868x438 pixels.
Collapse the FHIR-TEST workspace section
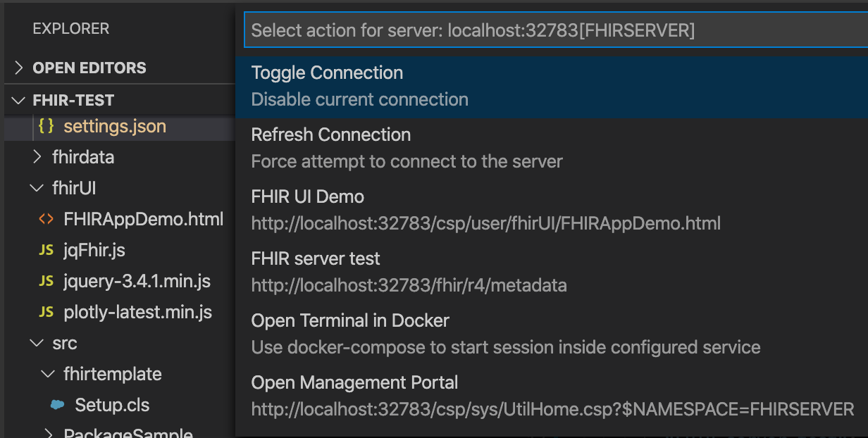click(18, 101)
